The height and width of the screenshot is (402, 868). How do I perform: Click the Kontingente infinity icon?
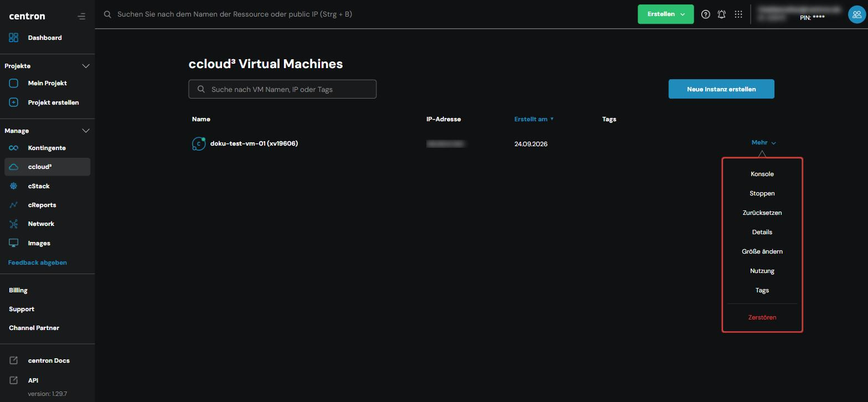pos(14,148)
